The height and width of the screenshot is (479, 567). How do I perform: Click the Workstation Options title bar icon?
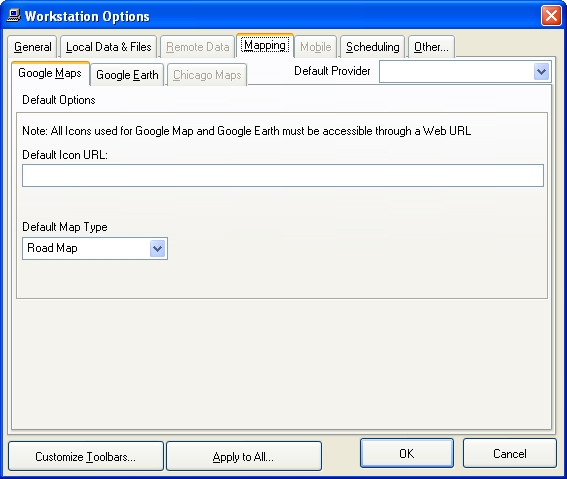point(14,16)
